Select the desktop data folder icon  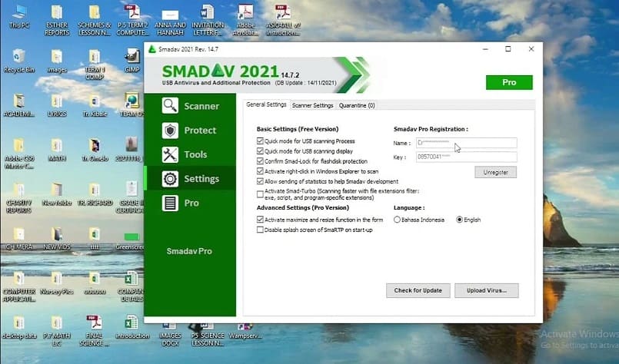19,327
